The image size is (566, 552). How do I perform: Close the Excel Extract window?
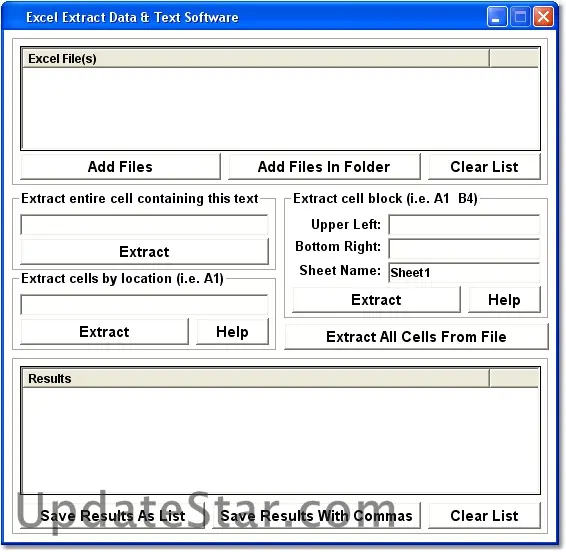click(544, 17)
